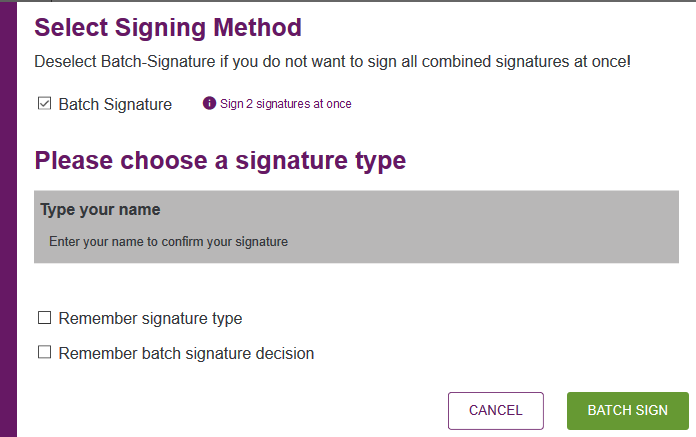The width and height of the screenshot is (696, 437).
Task: Click the 'Type your name' bold title
Action: [x=100, y=209]
